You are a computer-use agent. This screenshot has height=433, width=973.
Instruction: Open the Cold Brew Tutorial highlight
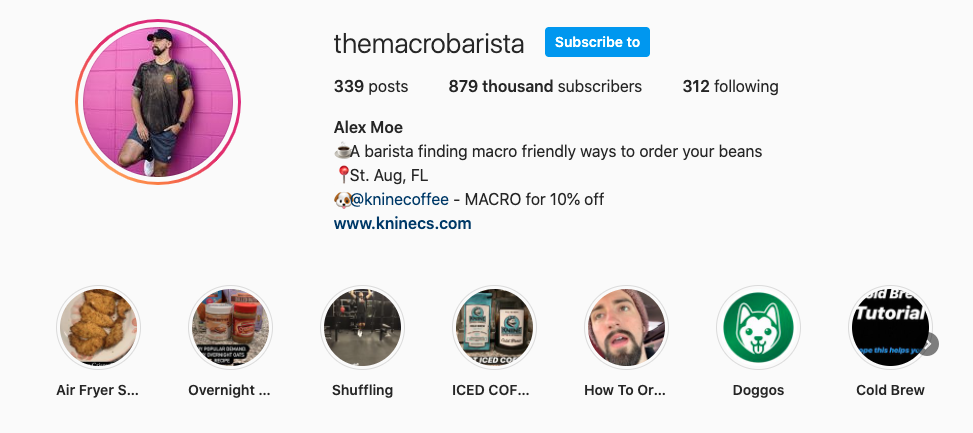tap(890, 327)
